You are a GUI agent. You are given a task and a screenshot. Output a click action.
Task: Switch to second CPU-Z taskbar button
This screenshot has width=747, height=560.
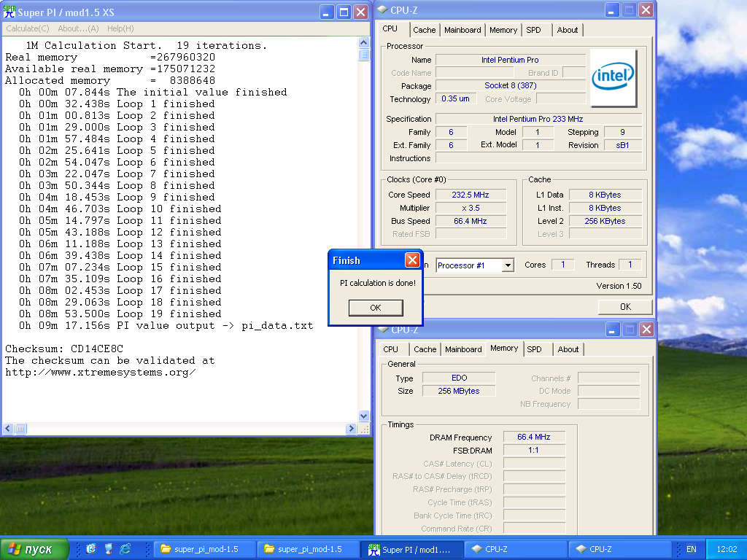pos(619,549)
